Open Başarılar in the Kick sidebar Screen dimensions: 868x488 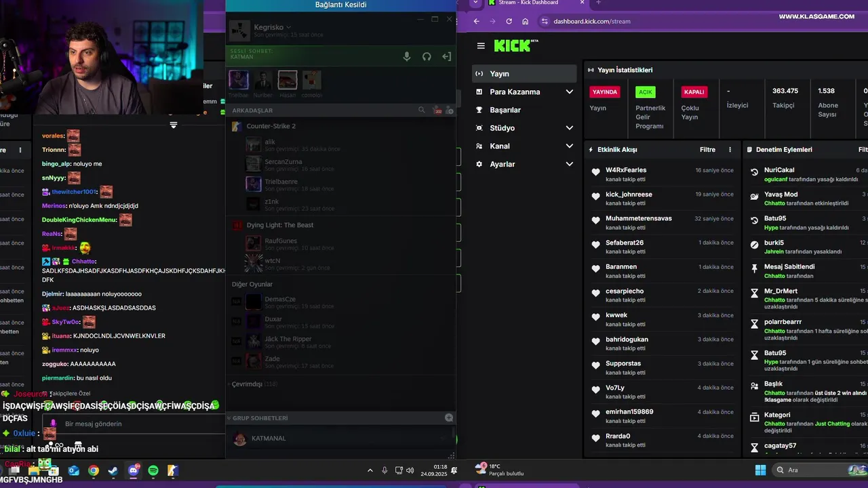(524, 110)
